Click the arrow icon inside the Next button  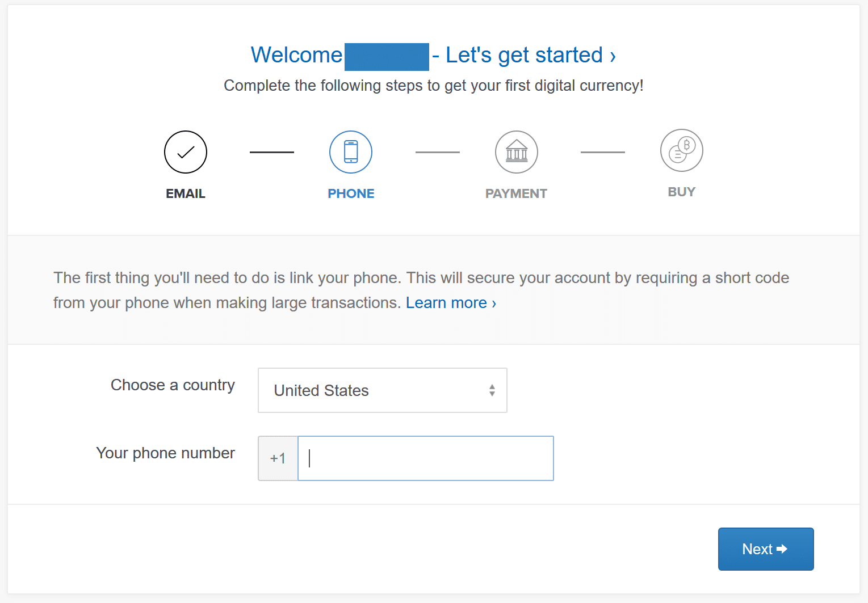[x=783, y=549]
